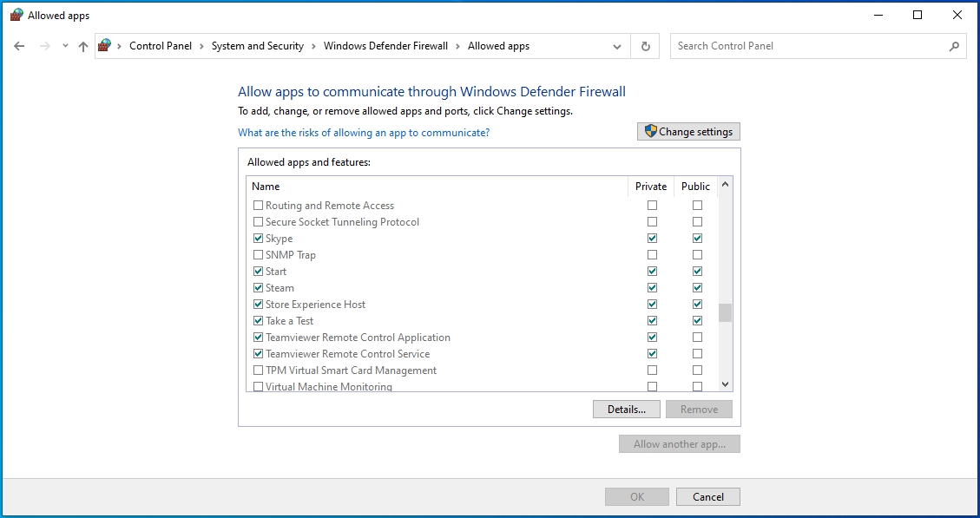The image size is (980, 518).
Task: Click the Private column header
Action: pos(651,187)
